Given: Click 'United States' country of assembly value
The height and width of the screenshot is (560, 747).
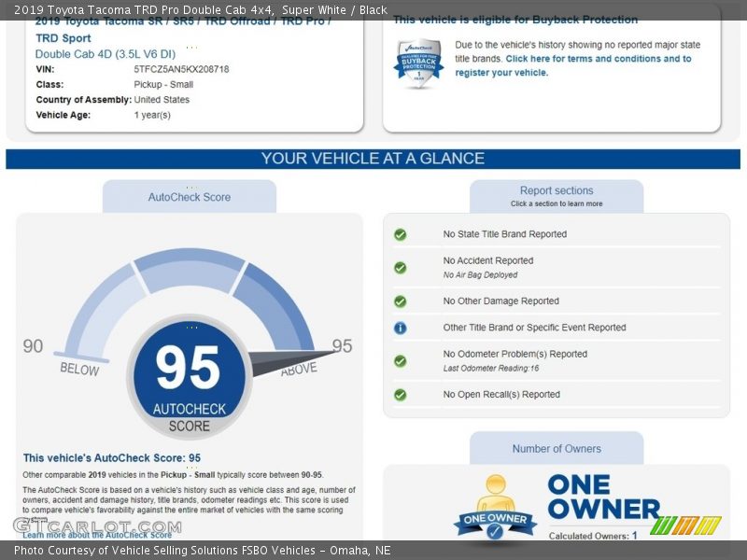Looking at the screenshot, I should [x=162, y=100].
